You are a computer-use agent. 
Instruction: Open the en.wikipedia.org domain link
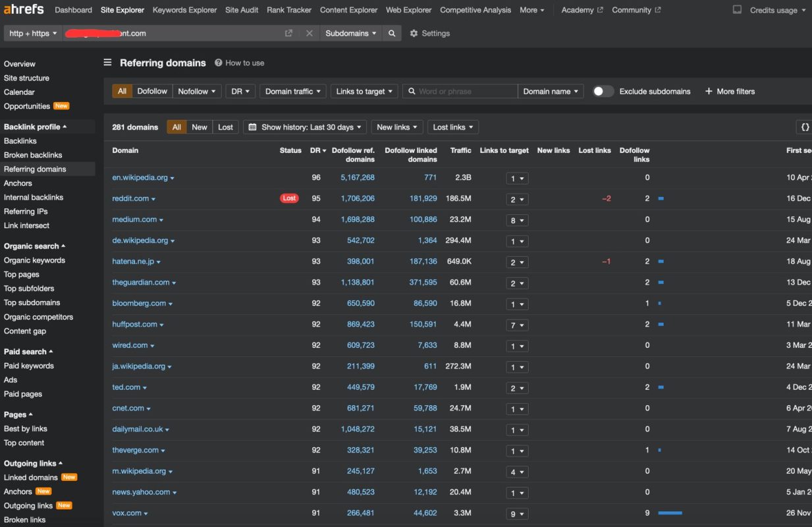click(140, 178)
